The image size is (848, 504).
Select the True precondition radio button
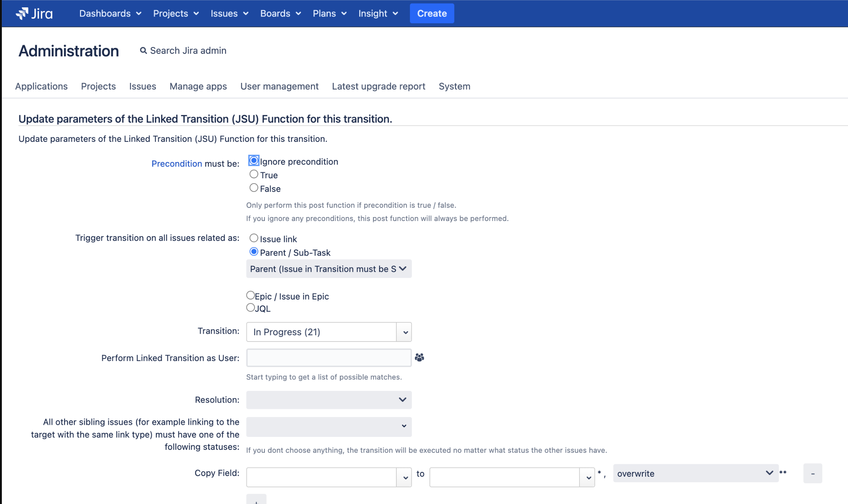click(253, 174)
